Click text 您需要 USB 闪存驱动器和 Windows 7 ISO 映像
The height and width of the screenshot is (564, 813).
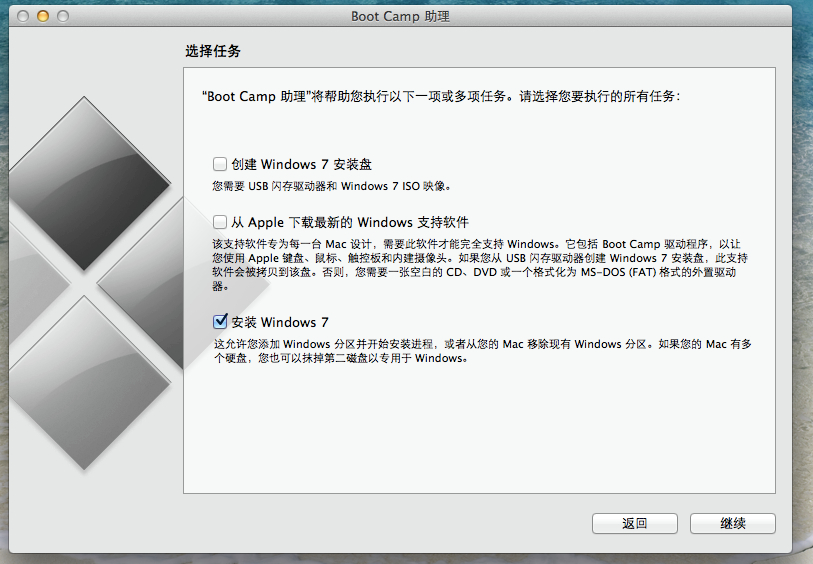(332, 186)
